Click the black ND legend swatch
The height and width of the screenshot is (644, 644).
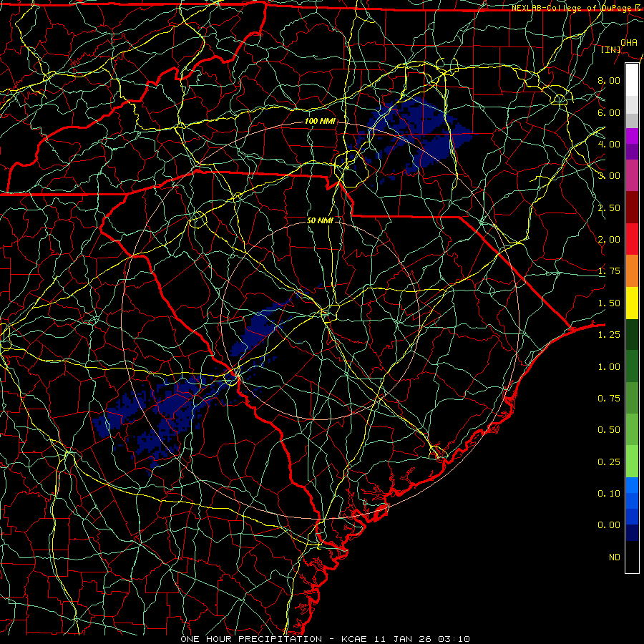[632, 557]
